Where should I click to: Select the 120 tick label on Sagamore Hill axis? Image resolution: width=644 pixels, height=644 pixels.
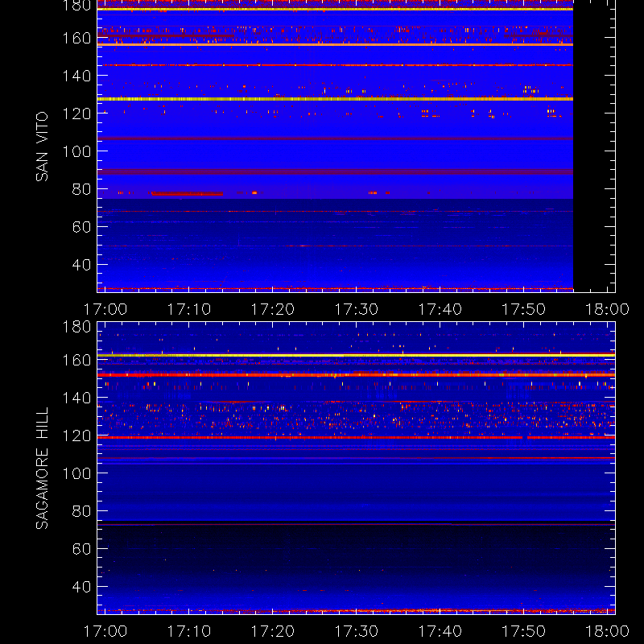76,436
